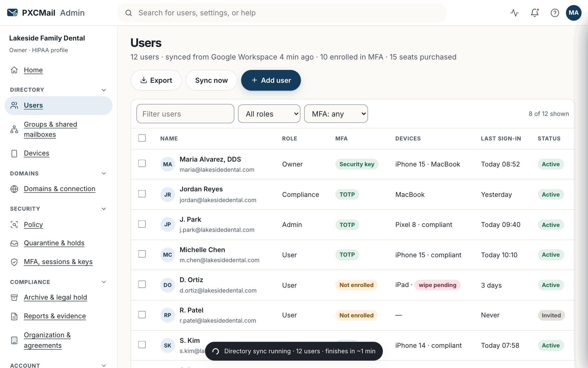Select Maria Alvarez's row checkbox
This screenshot has height=368, width=588.
tap(142, 163)
